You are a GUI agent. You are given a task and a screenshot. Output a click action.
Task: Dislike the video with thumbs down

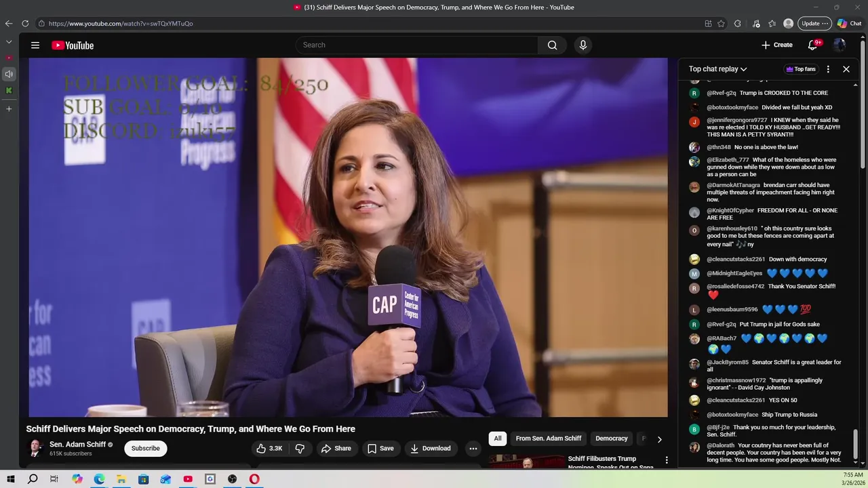300,449
